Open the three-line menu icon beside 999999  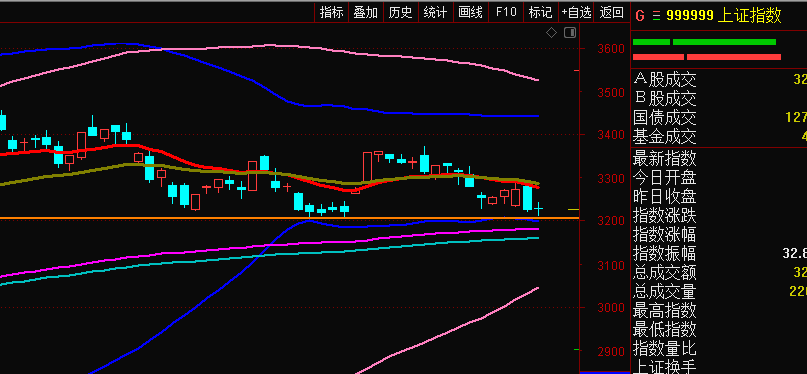click(656, 16)
